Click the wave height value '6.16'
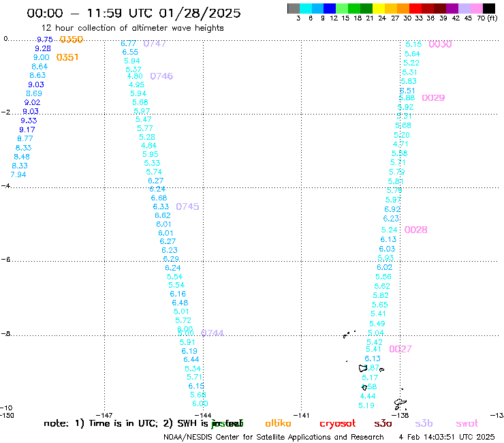Screen dimensions: 504x443 (x=178, y=294)
